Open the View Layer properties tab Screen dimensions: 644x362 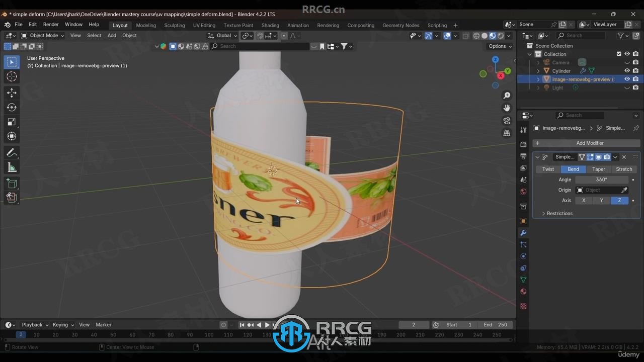(523, 168)
